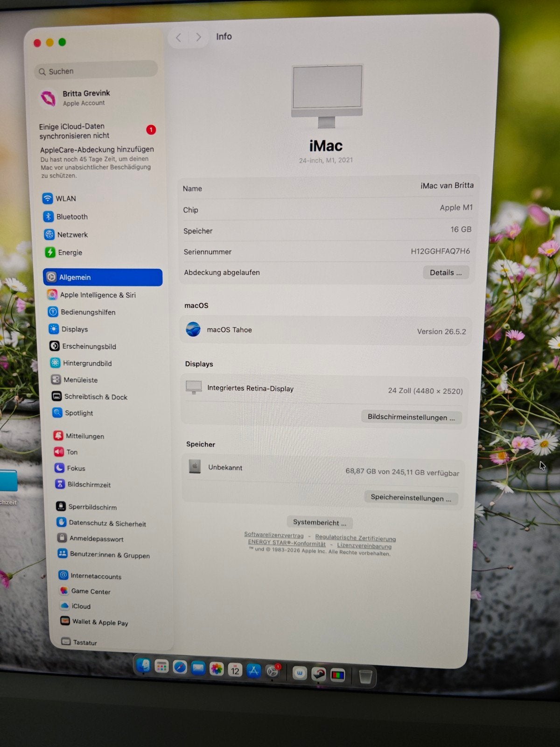560x747 pixels.
Task: Open Speichereinstellungen button
Action: coord(411,498)
